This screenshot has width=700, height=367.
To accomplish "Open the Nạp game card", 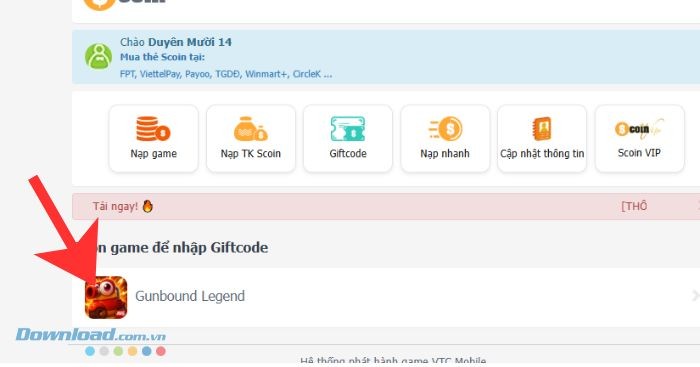I will click(154, 138).
